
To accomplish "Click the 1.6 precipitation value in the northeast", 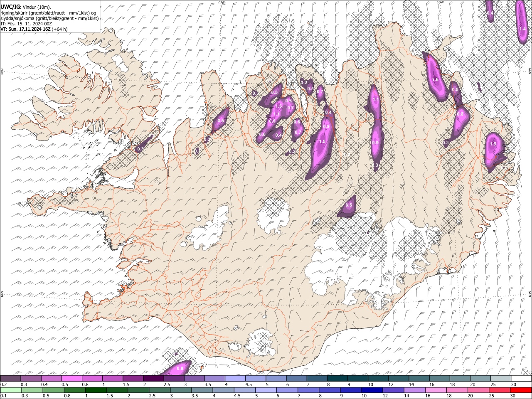I will point(436,79).
